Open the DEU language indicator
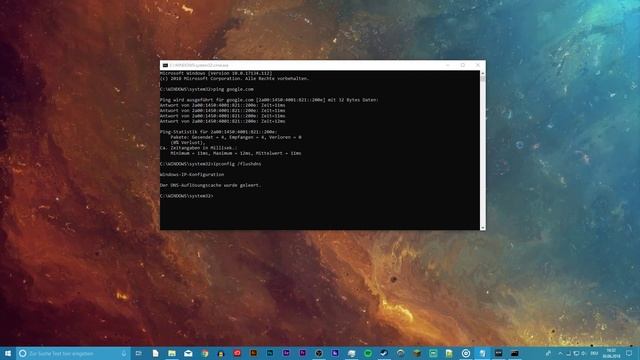The image size is (640, 360). pyautogui.click(x=594, y=353)
